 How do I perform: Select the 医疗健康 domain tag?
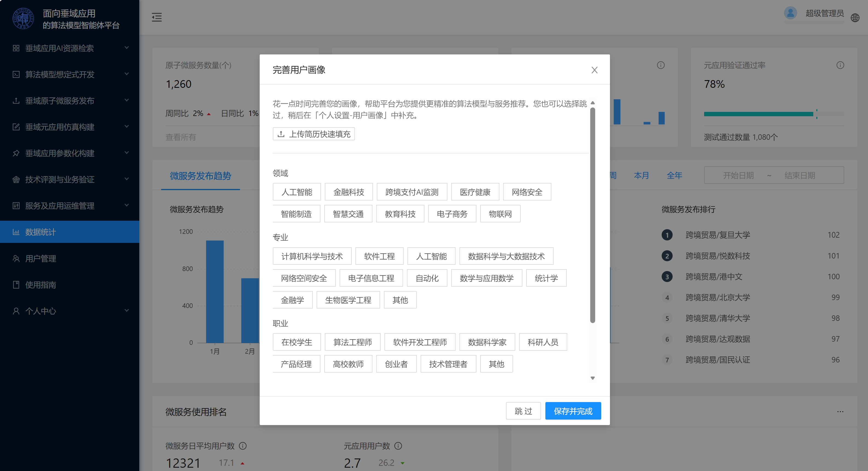[475, 192]
